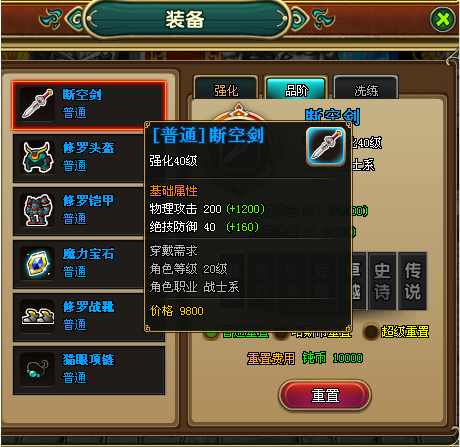This screenshot has width=460, height=447.
Task: Switch to the 强化 tab
Action: [226, 88]
